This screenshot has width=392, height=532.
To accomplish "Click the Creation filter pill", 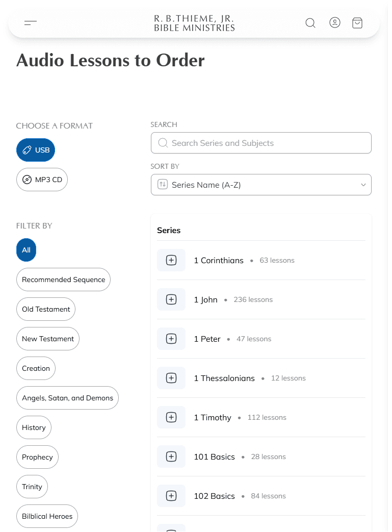I will pyautogui.click(x=36, y=368).
